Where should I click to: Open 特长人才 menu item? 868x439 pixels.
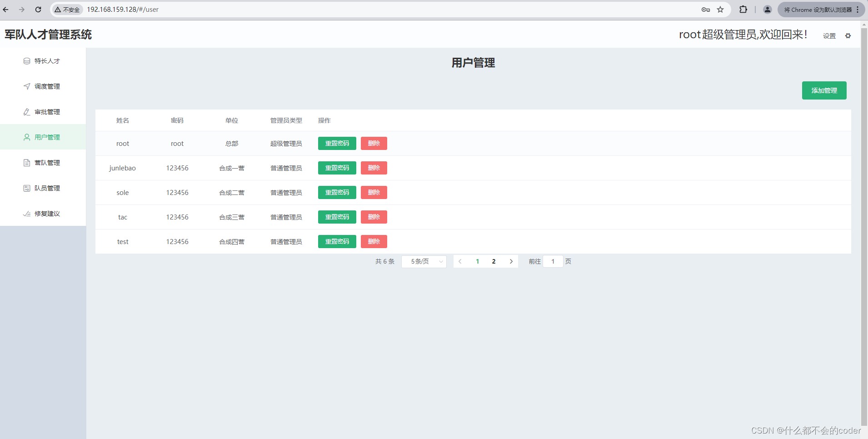(43, 61)
